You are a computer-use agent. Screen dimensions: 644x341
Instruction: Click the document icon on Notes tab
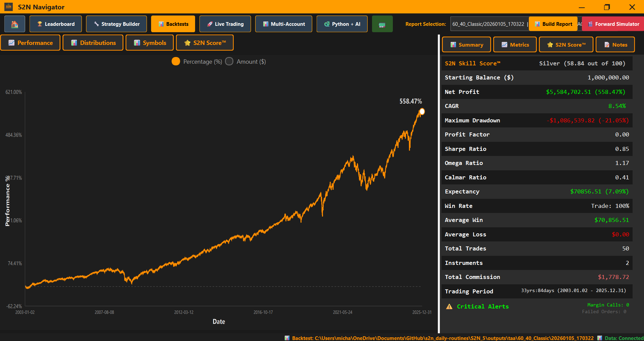(607, 45)
